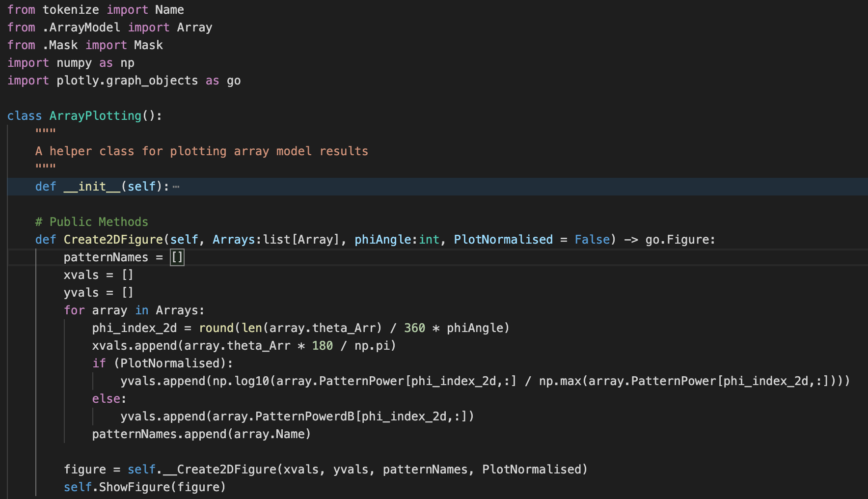
Task: Click the empty brackets assigned to patternNames
Action: click(x=177, y=257)
